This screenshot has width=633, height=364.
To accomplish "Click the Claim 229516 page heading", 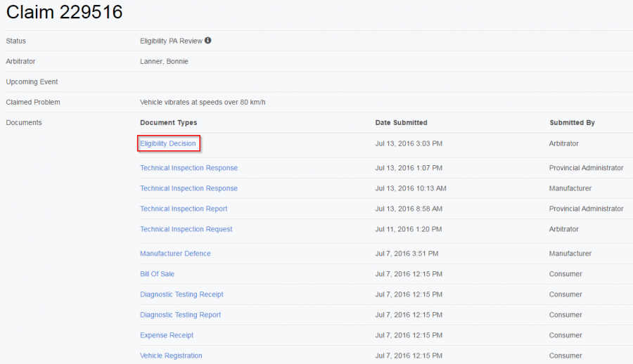I will tap(64, 12).
